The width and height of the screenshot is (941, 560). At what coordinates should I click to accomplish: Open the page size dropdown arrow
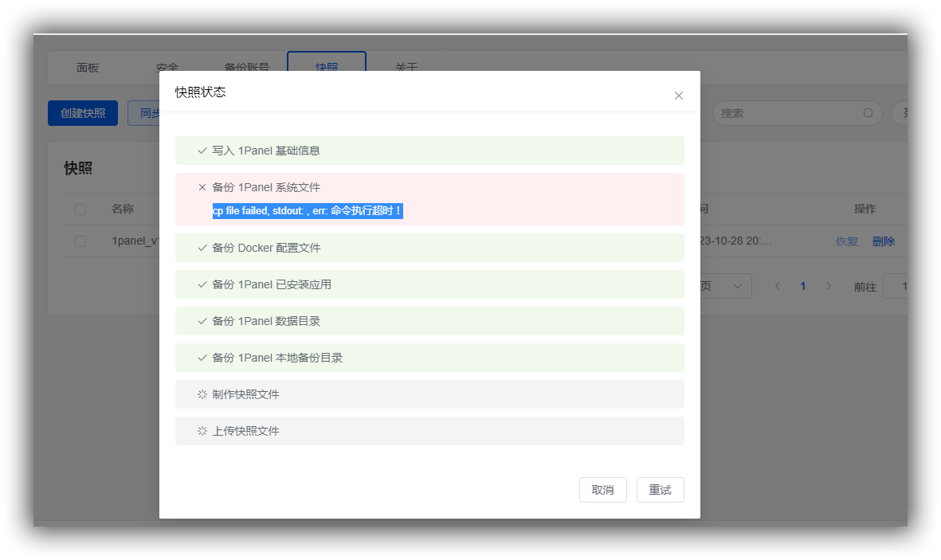pos(738,286)
